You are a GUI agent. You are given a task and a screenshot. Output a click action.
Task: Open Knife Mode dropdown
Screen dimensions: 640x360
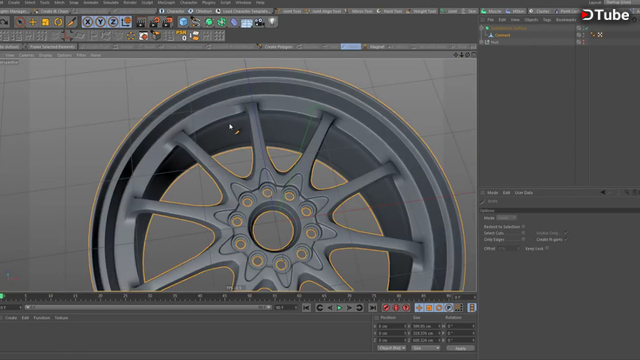[x=507, y=218]
